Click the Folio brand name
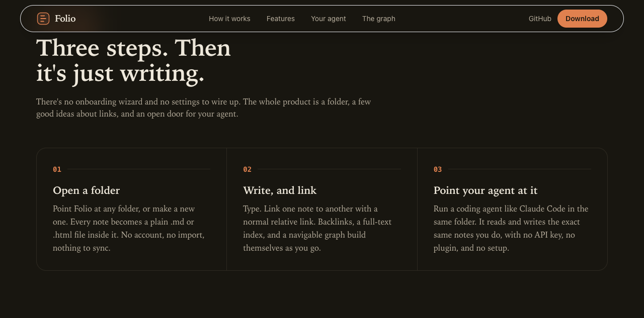The width and height of the screenshot is (644, 318). (x=65, y=19)
